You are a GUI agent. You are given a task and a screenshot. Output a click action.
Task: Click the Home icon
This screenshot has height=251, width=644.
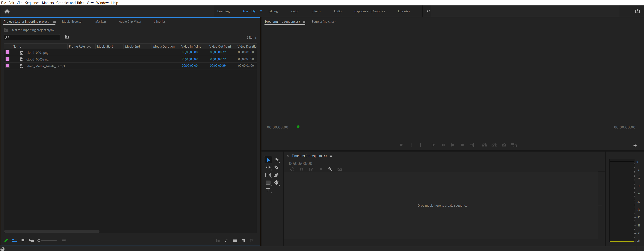click(7, 11)
